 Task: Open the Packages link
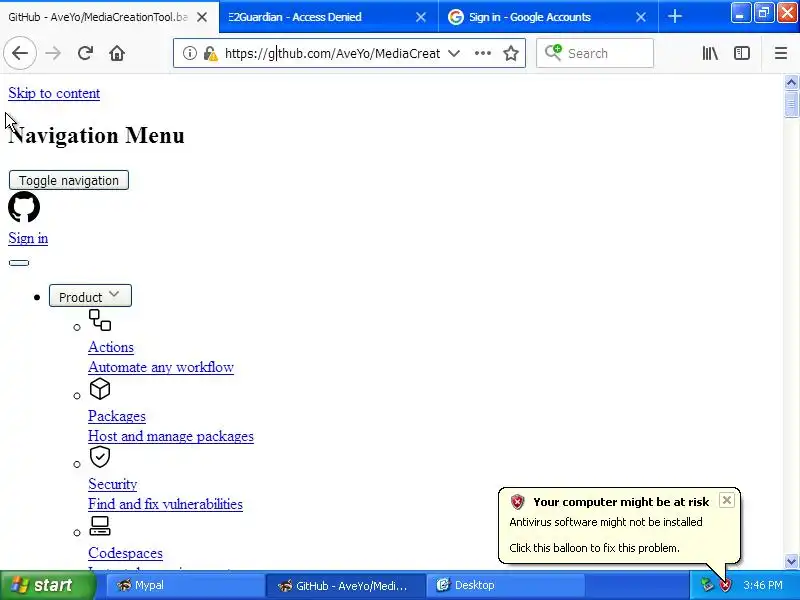click(117, 416)
